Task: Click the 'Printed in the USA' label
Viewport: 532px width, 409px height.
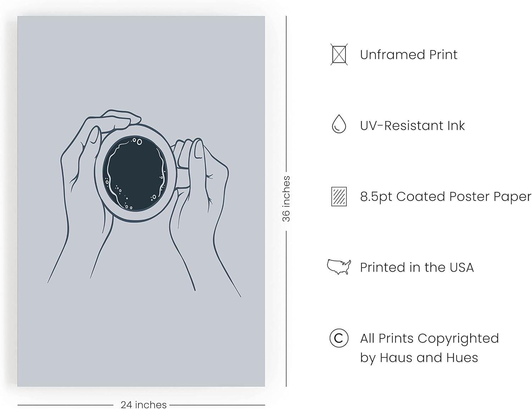Action: tap(417, 267)
